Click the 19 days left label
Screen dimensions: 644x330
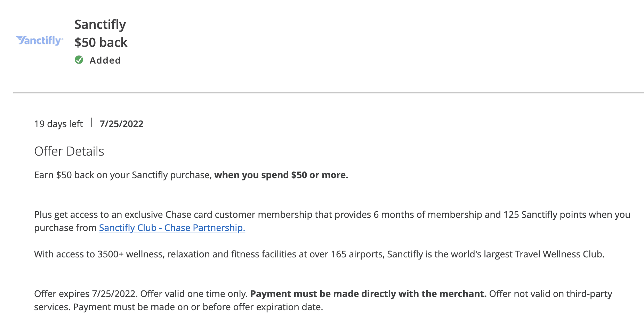pyautogui.click(x=58, y=124)
